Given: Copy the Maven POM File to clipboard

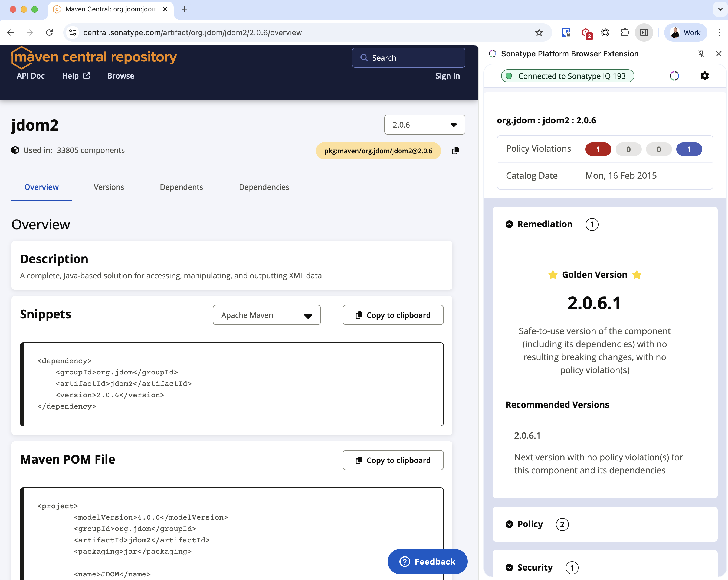Looking at the screenshot, I should (x=393, y=460).
